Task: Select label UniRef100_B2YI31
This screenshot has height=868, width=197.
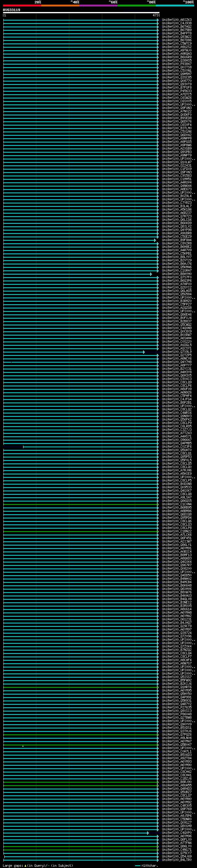Action: pos(176,369)
